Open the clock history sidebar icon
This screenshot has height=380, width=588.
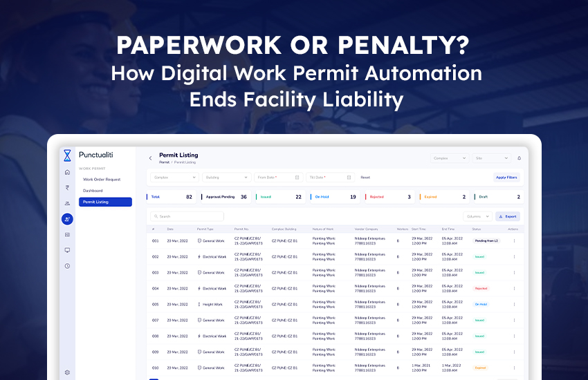(x=68, y=266)
